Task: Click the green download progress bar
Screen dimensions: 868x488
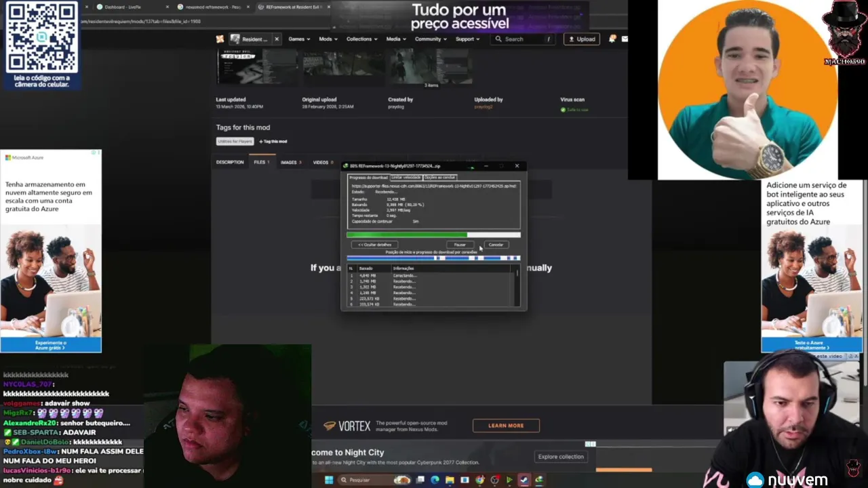Action: [x=433, y=235]
